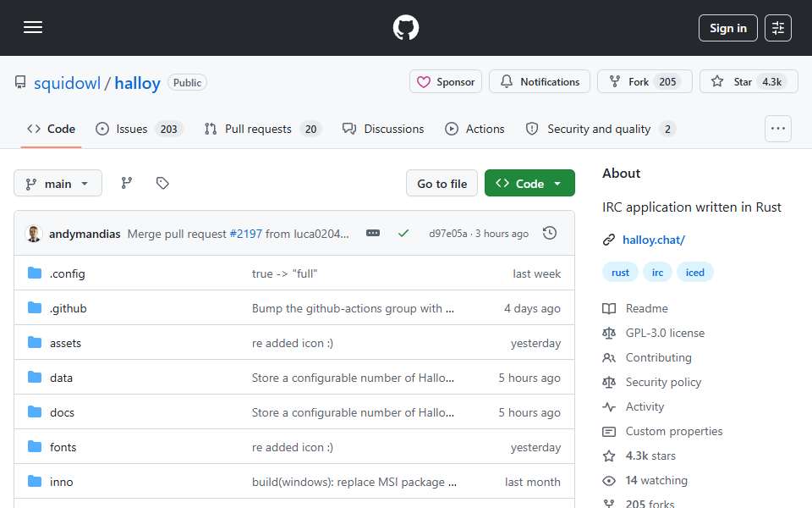Screen dimensions: 812x508
Task: Open andymandias commit author link
Action: pyautogui.click(x=85, y=235)
